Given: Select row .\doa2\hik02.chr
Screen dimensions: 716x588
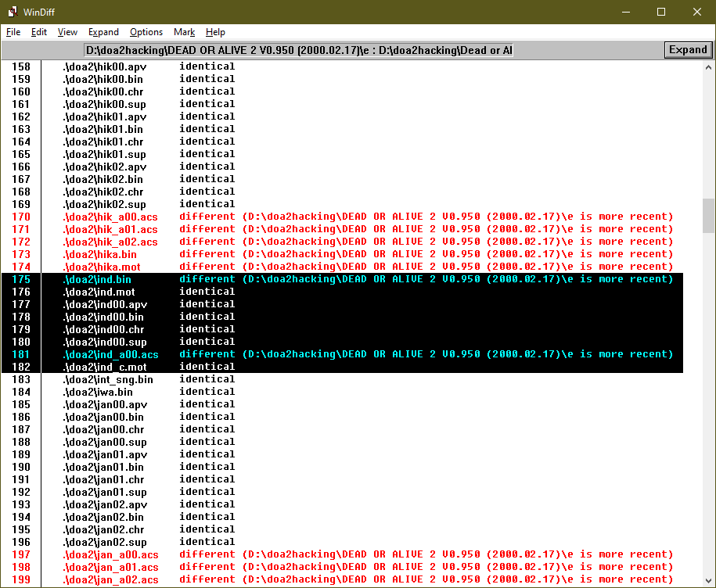Looking at the screenshot, I should point(342,192).
